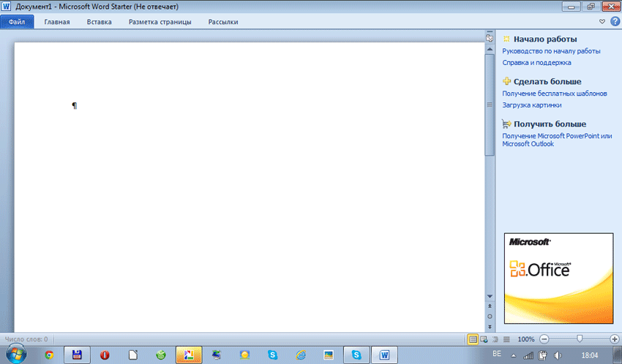The width and height of the screenshot is (622, 364).
Task: Click the Загрузка картинки link
Action: pos(531,105)
